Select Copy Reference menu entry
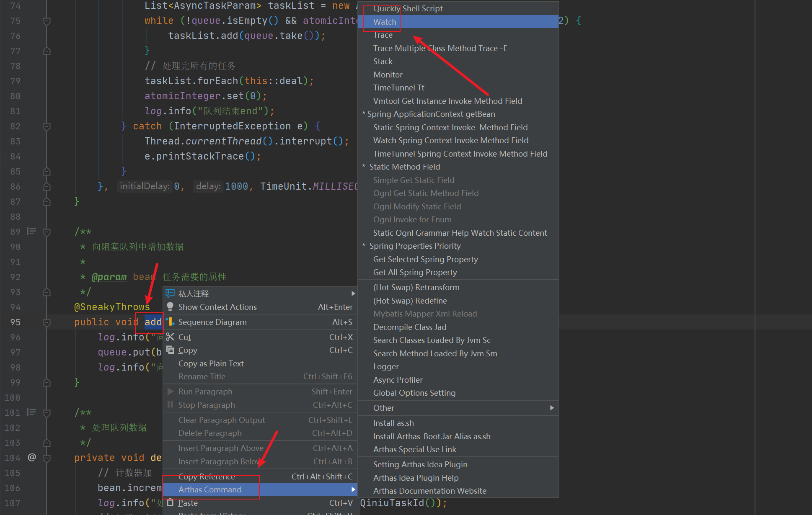 pos(207,476)
